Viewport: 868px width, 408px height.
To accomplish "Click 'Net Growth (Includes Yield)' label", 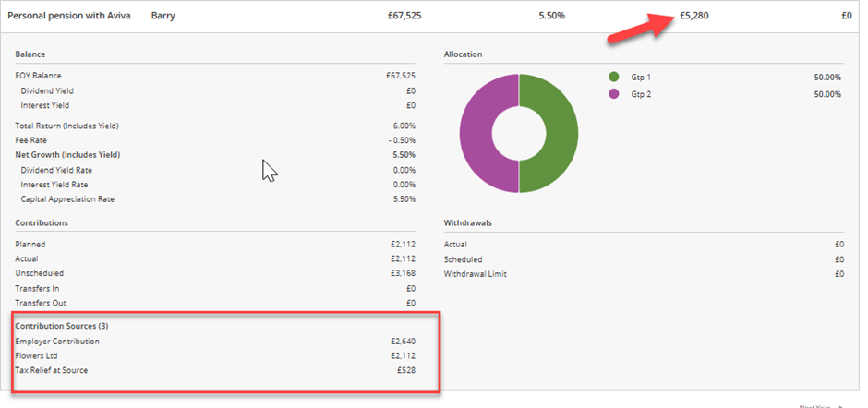I will point(67,155).
